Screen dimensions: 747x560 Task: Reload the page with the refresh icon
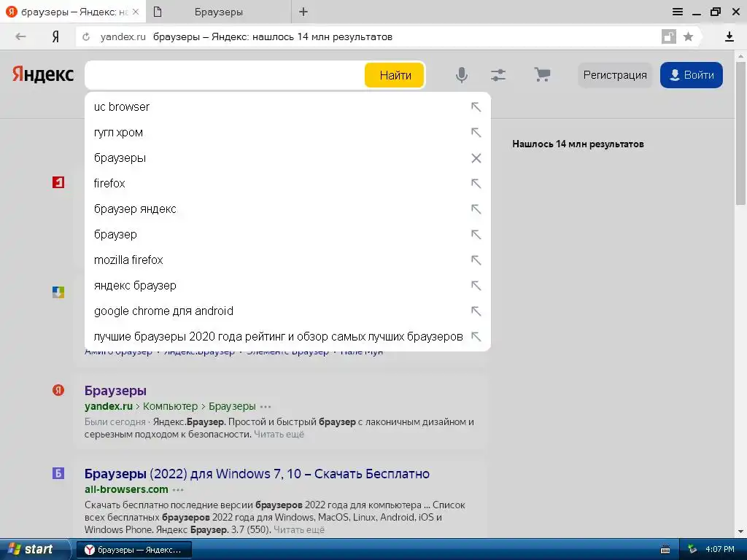tap(86, 36)
